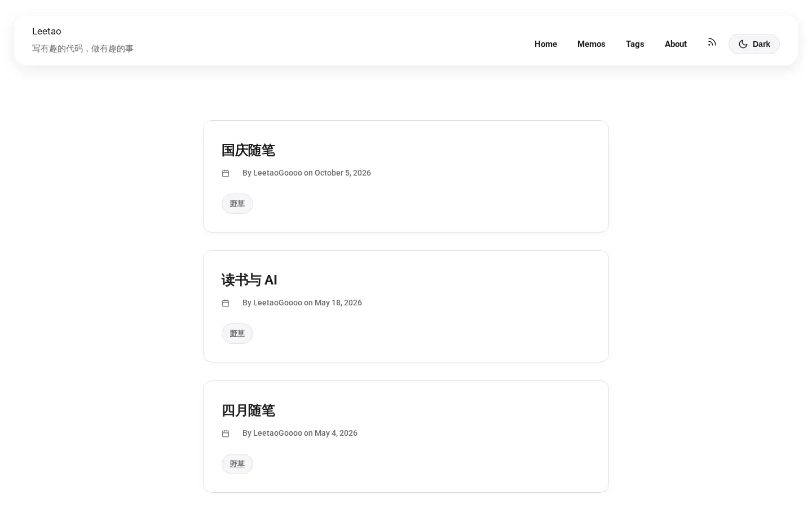Viewport: 812px width, 508px height.
Task: Go to the Home page
Action: (546, 44)
